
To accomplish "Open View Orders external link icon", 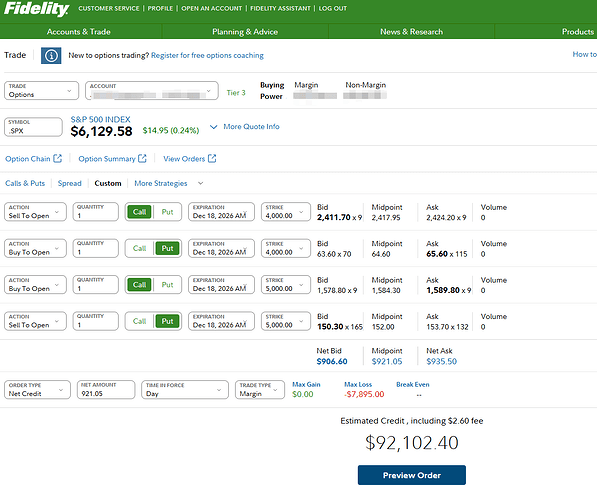I will pos(212,158).
